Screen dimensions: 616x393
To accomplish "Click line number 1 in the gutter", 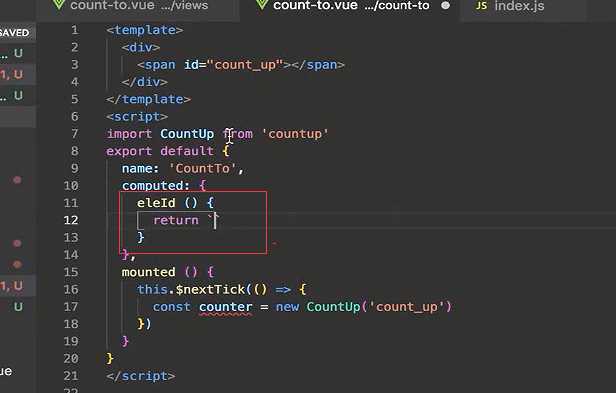I will point(75,30).
